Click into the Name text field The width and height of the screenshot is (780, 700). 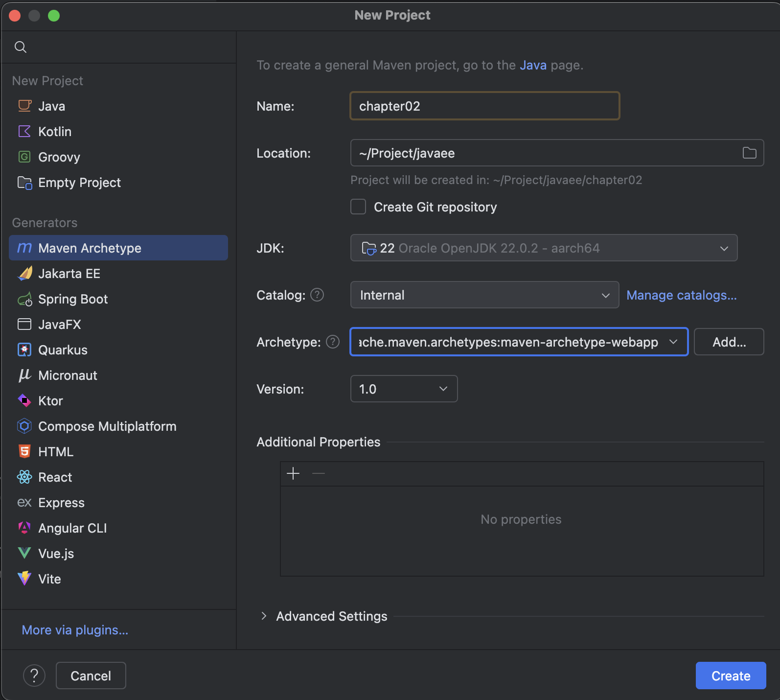pos(484,106)
